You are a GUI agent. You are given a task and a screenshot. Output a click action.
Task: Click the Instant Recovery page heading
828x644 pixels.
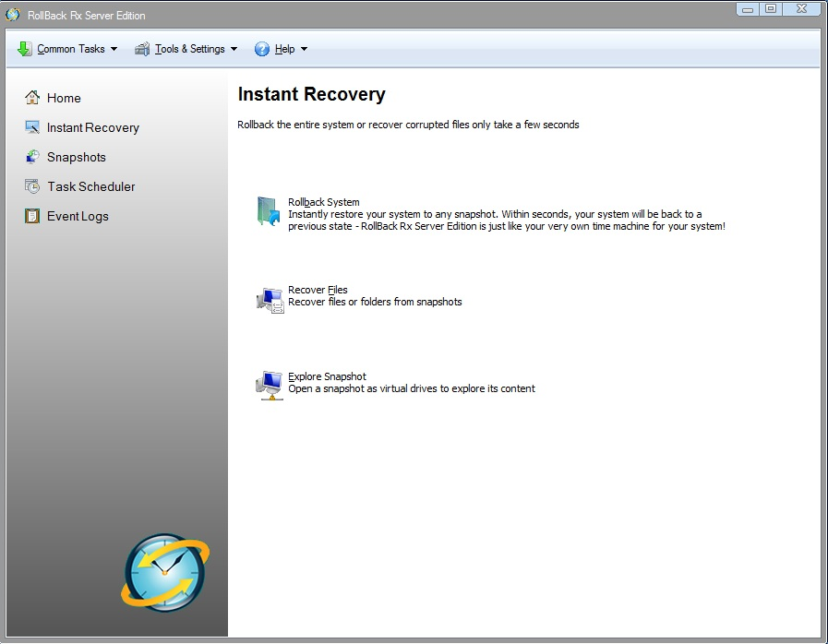312,94
